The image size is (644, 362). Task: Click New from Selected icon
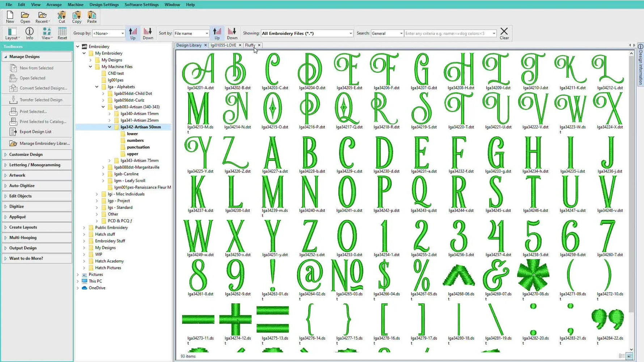point(13,68)
